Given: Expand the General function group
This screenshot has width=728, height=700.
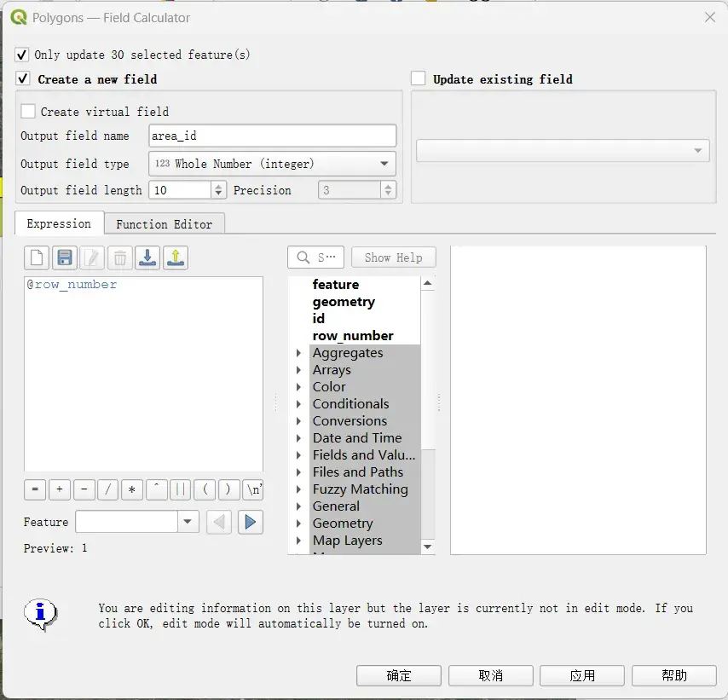Looking at the screenshot, I should (x=299, y=506).
